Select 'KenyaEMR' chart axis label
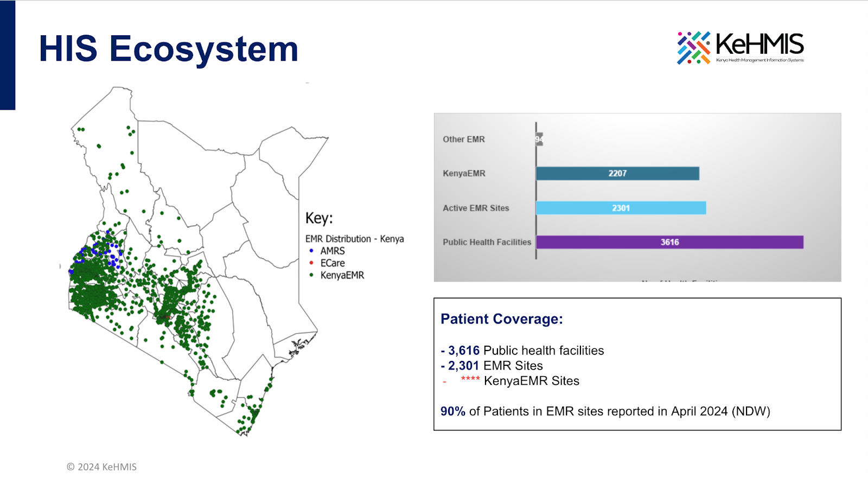This screenshot has width=868, height=483. tap(464, 174)
